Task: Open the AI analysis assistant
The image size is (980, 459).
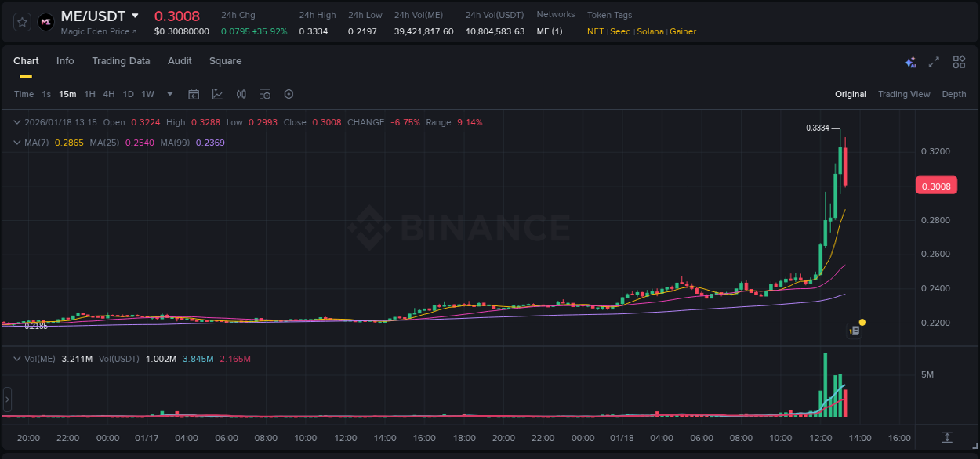Action: pyautogui.click(x=909, y=62)
